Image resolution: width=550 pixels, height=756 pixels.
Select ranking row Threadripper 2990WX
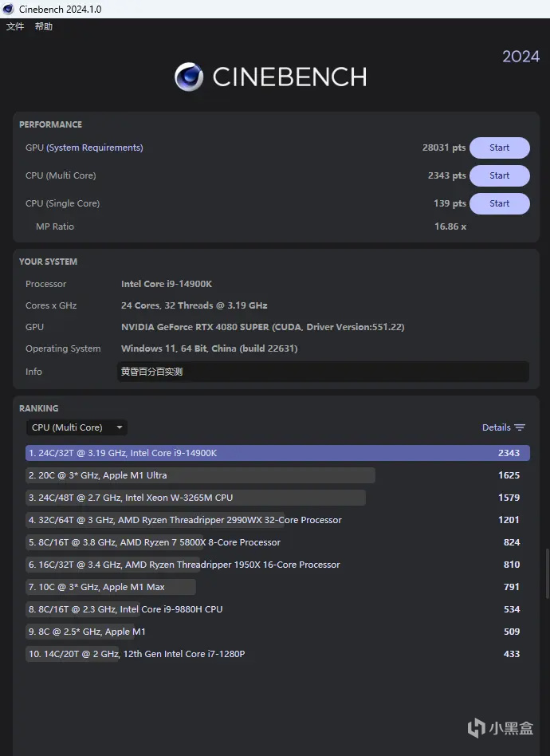click(x=277, y=520)
